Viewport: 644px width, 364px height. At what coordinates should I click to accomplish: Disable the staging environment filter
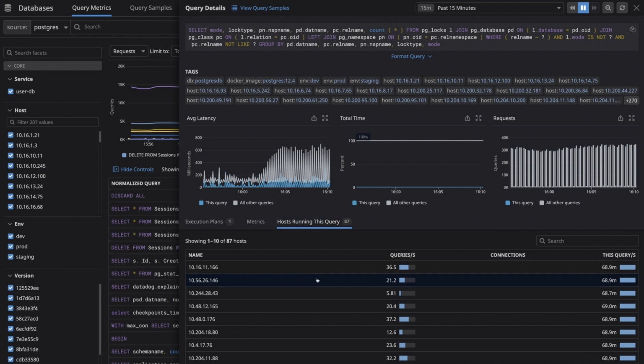click(10, 257)
